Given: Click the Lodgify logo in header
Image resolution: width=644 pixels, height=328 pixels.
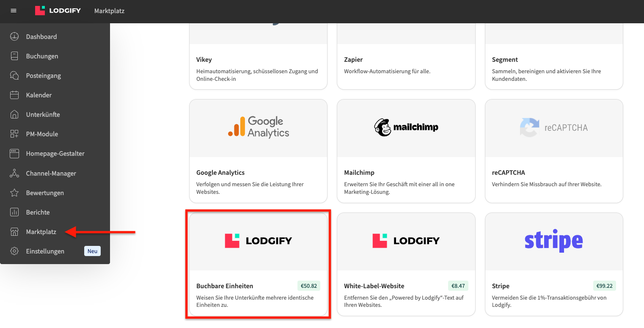Looking at the screenshot, I should pyautogui.click(x=58, y=11).
